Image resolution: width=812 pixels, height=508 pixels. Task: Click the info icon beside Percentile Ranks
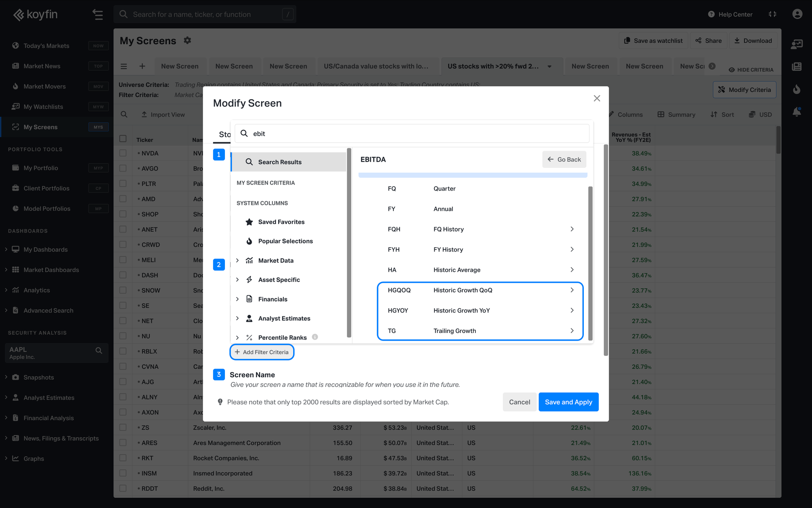pyautogui.click(x=315, y=337)
